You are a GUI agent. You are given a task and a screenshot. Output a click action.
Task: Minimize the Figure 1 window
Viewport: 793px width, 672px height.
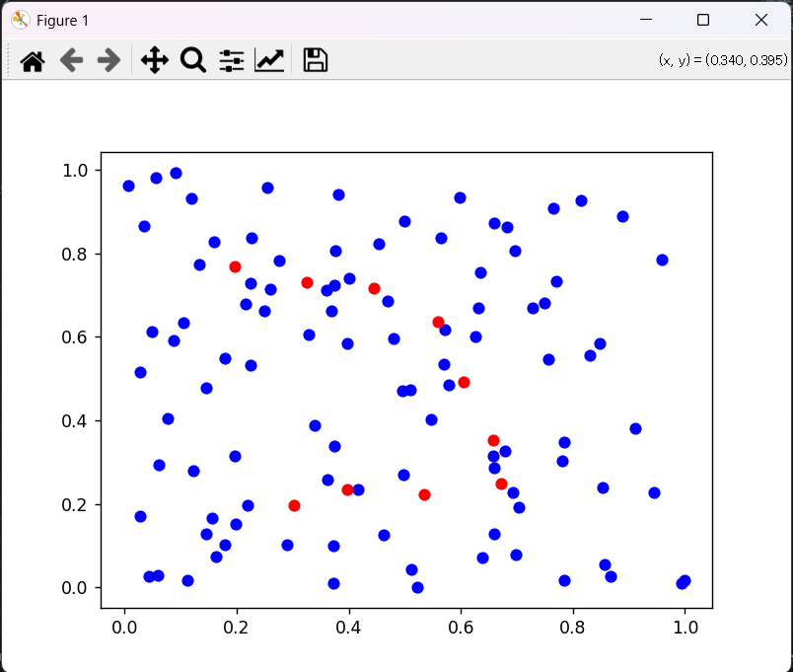(646, 20)
